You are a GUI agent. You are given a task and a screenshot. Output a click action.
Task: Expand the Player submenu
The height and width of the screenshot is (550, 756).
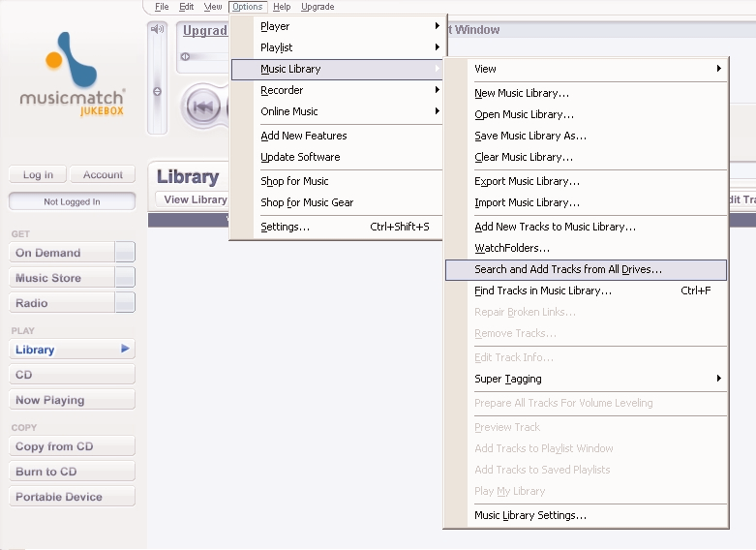pos(437,25)
